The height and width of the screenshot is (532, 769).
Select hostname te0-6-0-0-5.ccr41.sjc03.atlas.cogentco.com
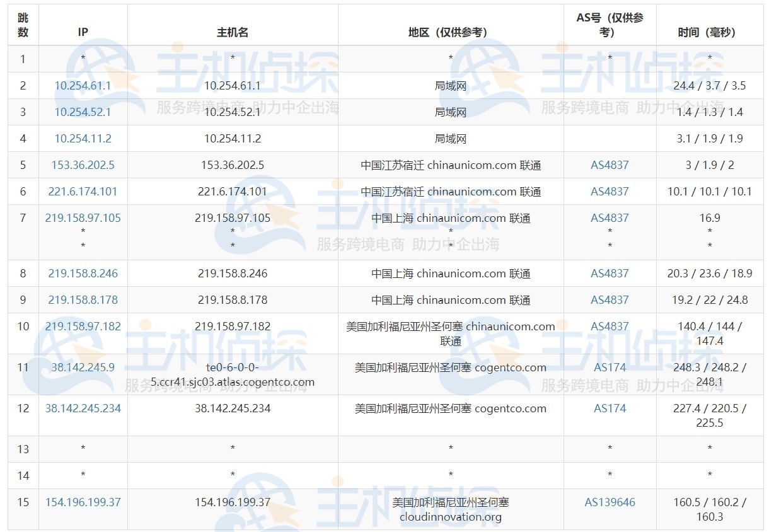coord(233,374)
